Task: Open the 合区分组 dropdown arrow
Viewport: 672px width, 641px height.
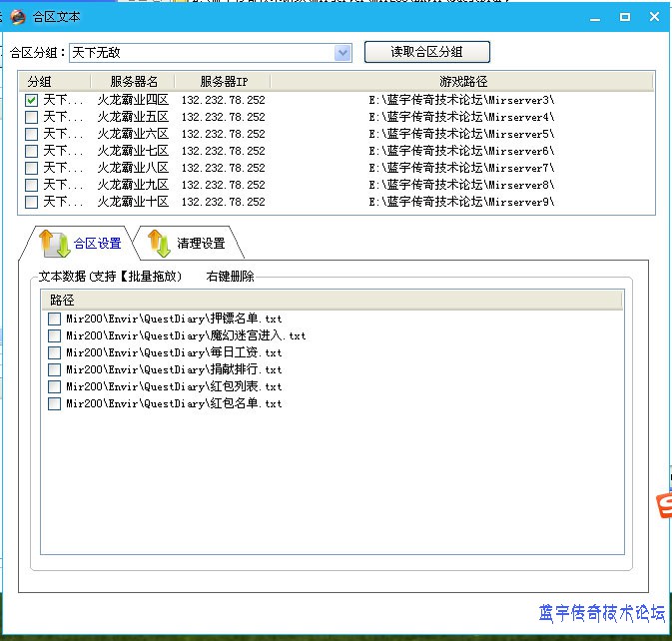Action: click(x=342, y=52)
